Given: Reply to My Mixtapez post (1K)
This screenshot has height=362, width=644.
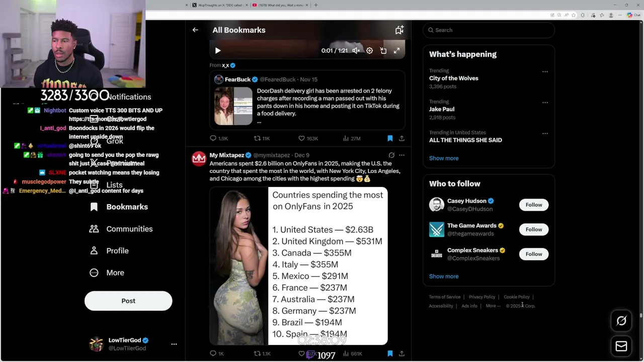Looking at the screenshot, I should [x=217, y=354].
